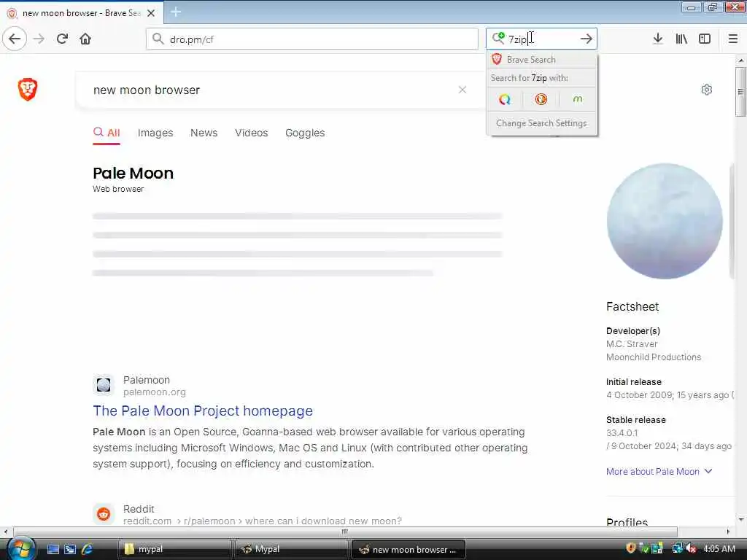The image size is (747, 560).
Task: Click the dro.pm/cf address bar
Action: tap(312, 39)
